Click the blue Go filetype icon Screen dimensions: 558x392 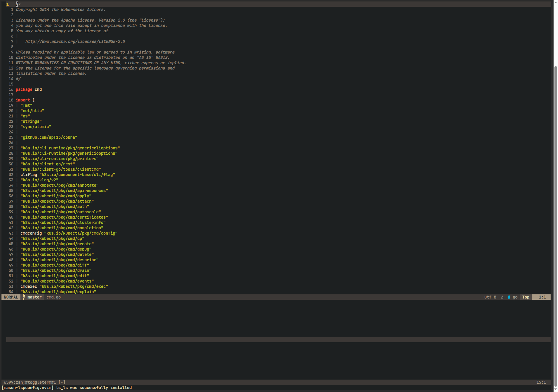tap(509, 297)
